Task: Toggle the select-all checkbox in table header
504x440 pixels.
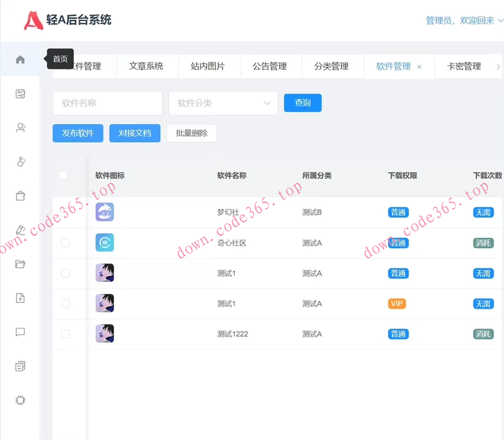Action: 63,175
